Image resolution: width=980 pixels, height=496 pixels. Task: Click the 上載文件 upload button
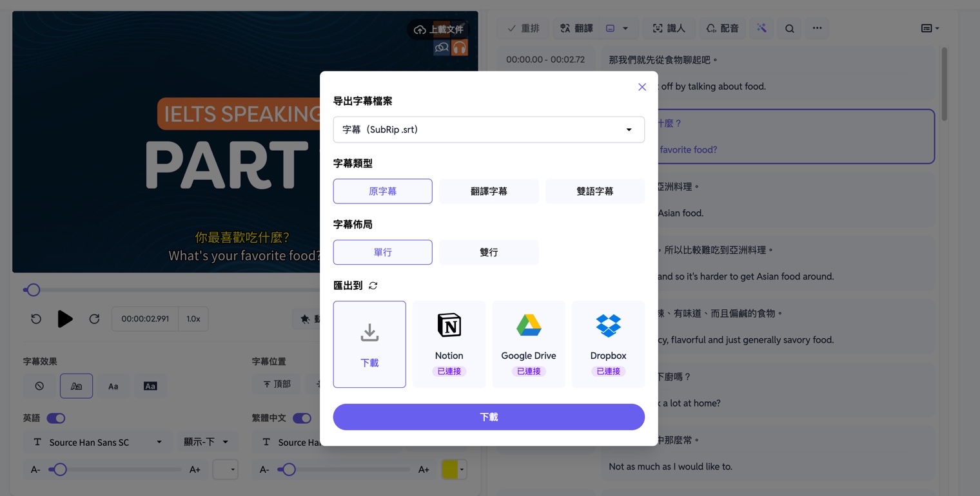pos(438,30)
